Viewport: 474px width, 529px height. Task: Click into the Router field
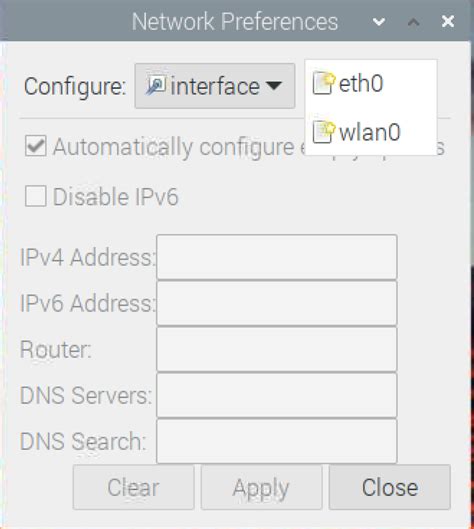[x=277, y=349]
